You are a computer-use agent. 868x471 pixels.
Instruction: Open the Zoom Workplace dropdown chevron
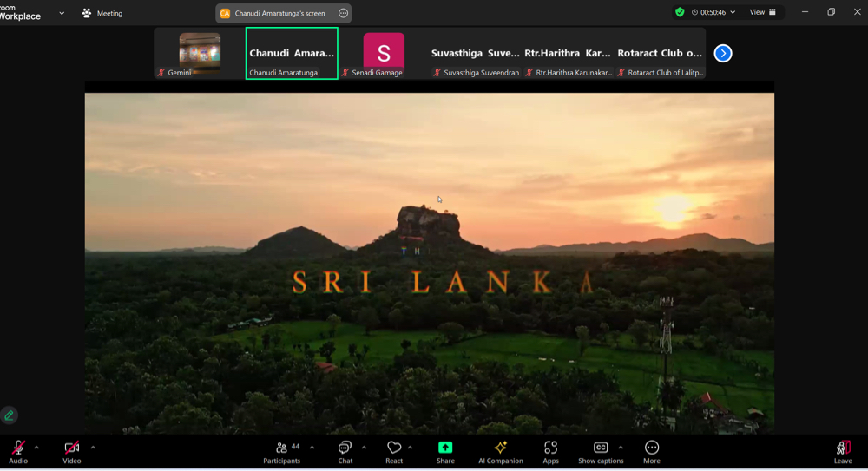pyautogui.click(x=62, y=13)
